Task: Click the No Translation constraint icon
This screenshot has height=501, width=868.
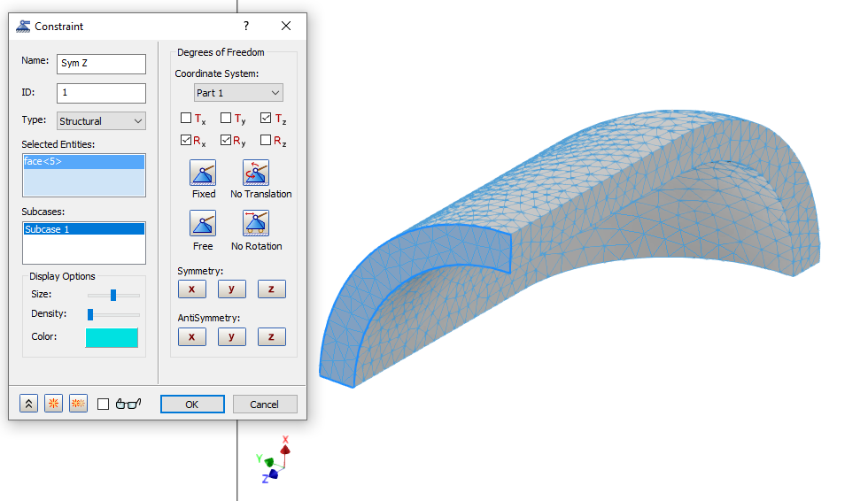Action: point(256,173)
